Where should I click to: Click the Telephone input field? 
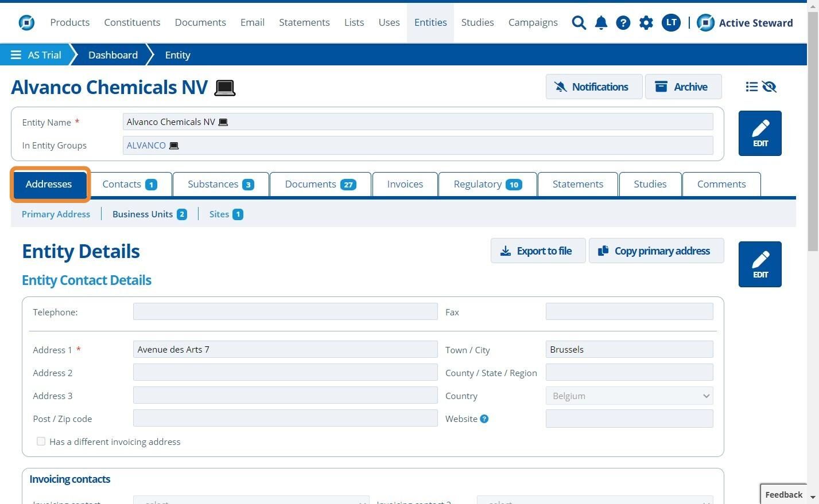pos(285,311)
